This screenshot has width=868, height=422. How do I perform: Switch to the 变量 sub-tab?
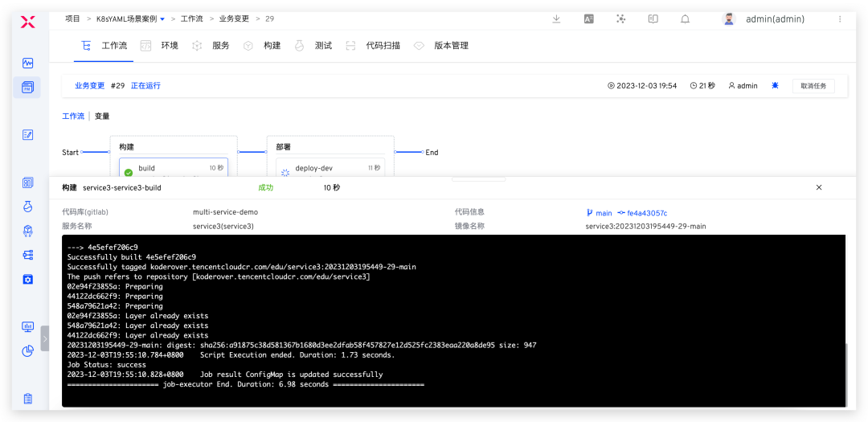[x=102, y=117]
